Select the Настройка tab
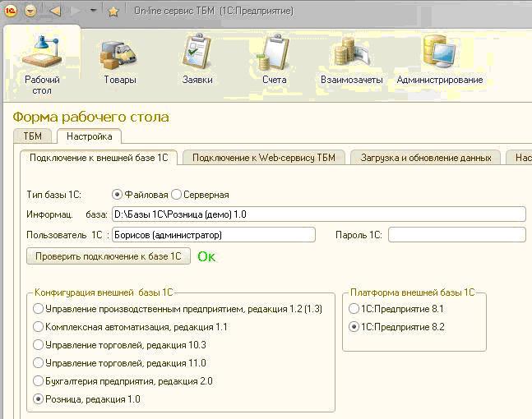 90,136
